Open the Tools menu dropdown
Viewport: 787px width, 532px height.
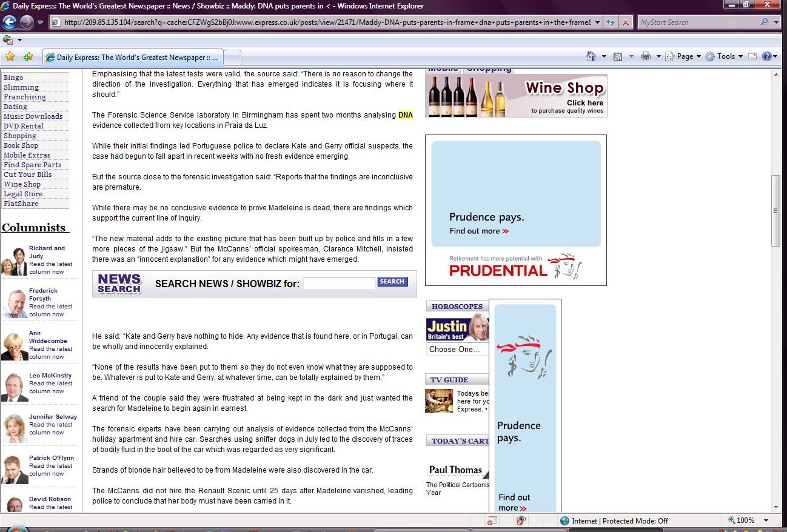[x=722, y=56]
